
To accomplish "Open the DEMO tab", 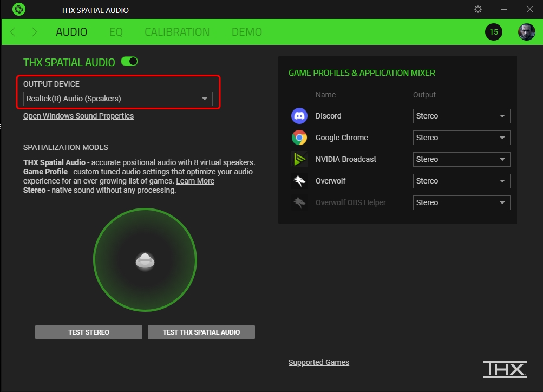I will [x=246, y=32].
